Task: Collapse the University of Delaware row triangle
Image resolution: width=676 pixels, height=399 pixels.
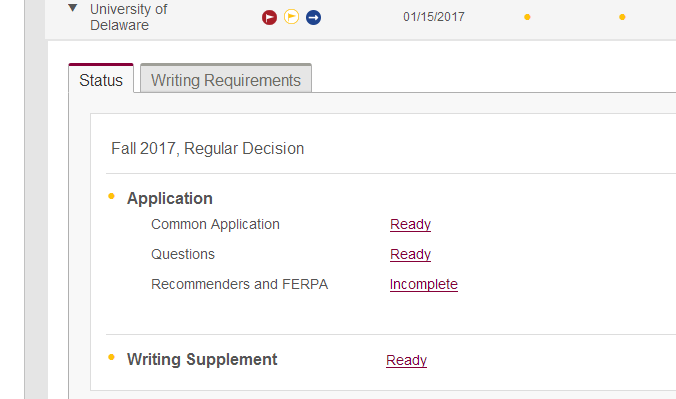Action: [72, 8]
